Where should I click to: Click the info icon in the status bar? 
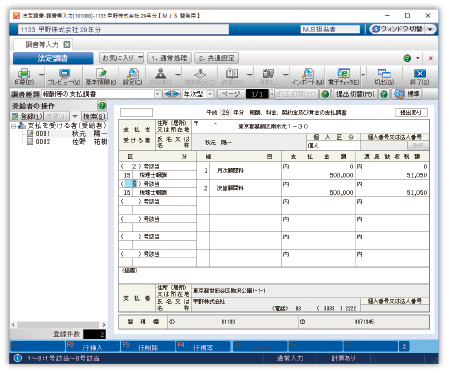18,359
